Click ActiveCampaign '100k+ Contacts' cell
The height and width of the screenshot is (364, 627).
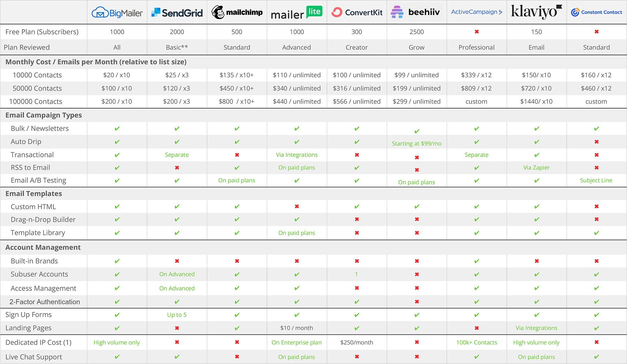(x=477, y=342)
